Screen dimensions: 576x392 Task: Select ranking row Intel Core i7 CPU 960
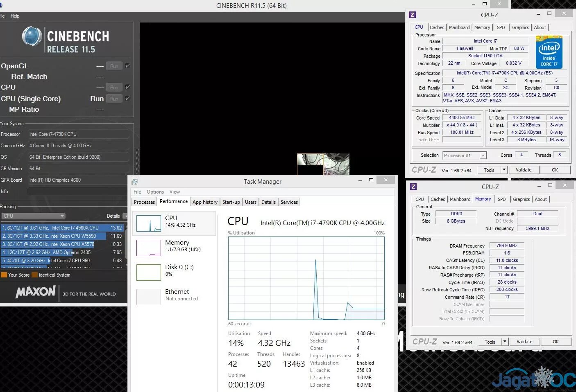coord(62,261)
